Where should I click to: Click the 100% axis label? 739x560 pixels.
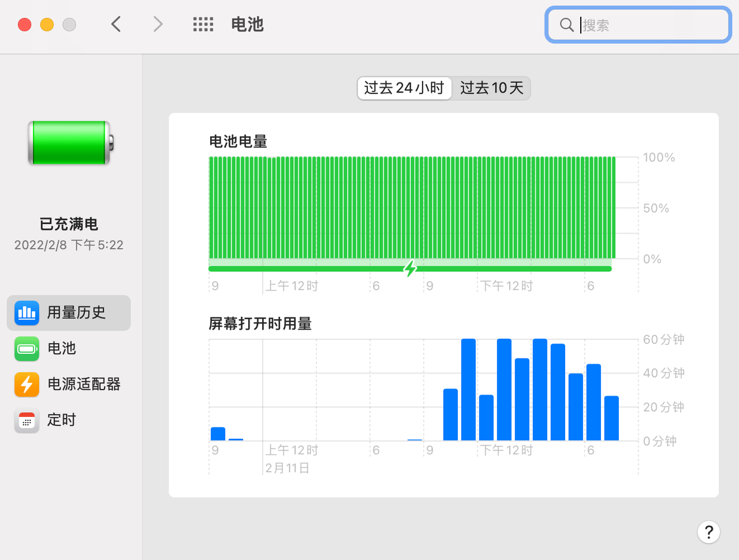[x=659, y=158]
